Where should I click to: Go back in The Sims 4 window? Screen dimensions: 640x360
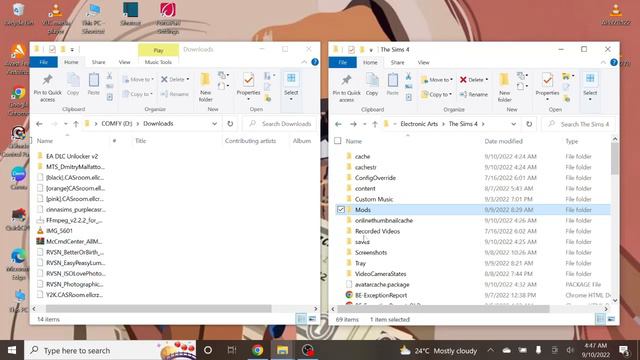pyautogui.click(x=338, y=124)
